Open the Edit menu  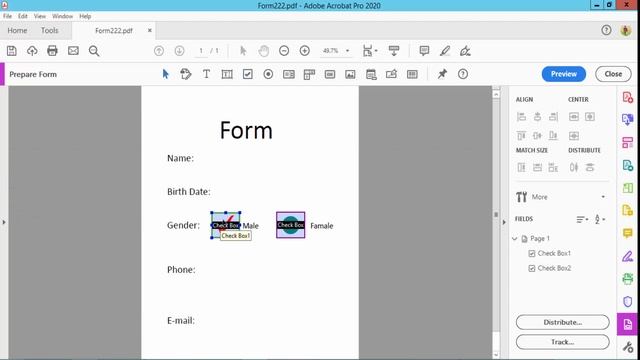[23, 16]
